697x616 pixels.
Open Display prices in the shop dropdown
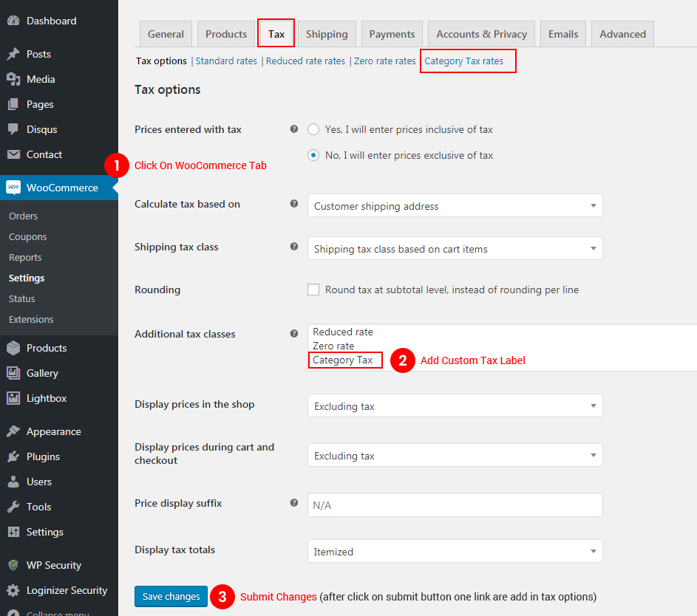455,405
